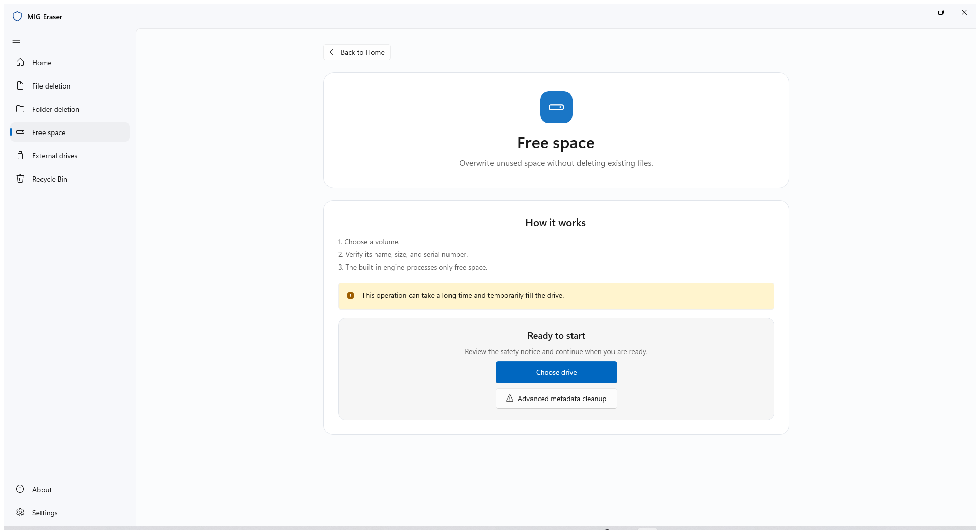Open Advanced metadata cleanup
This screenshot has height=530, width=980.
point(556,399)
